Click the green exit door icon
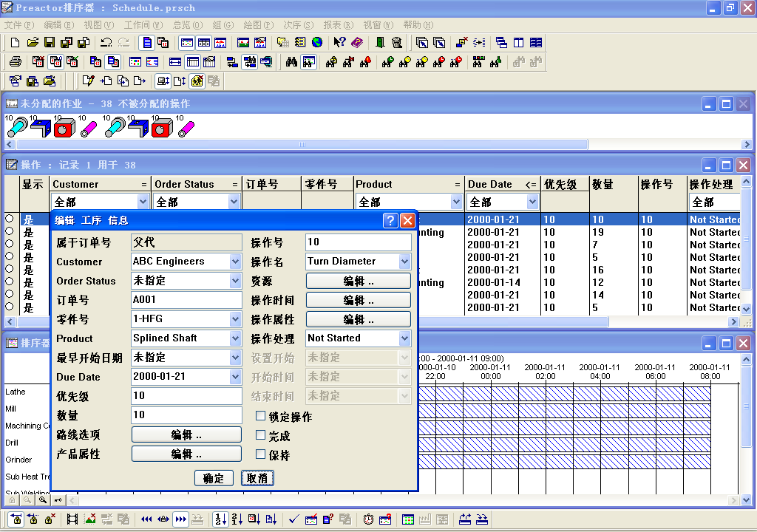 click(380, 42)
